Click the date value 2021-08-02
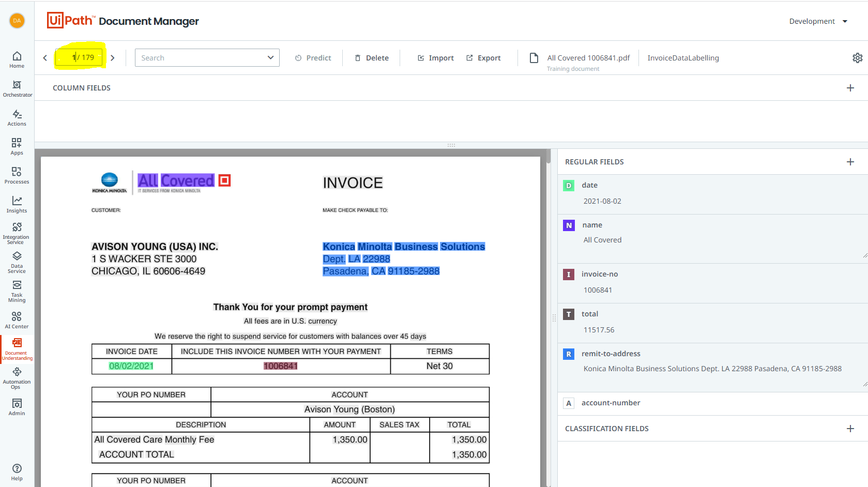Viewport: 868px width, 487px height. tap(602, 201)
